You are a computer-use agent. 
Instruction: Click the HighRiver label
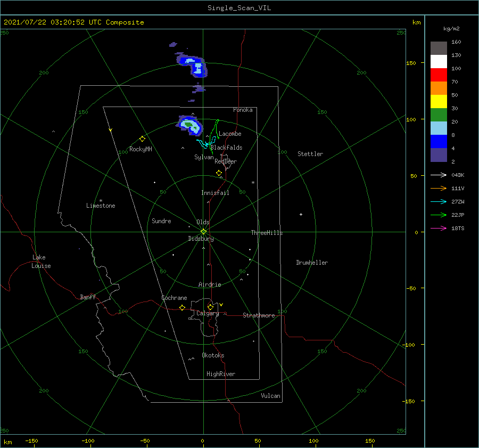(221, 374)
